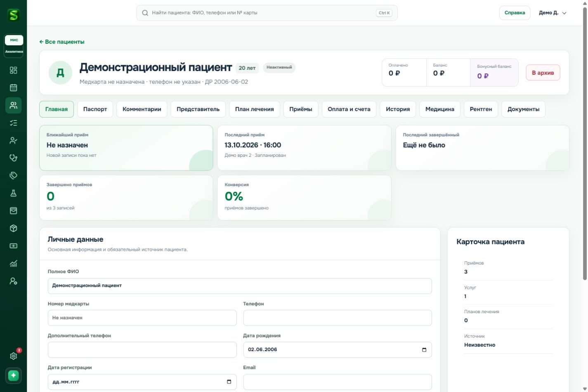
Task: Go to the Оплата и счета tab
Action: [x=349, y=109]
